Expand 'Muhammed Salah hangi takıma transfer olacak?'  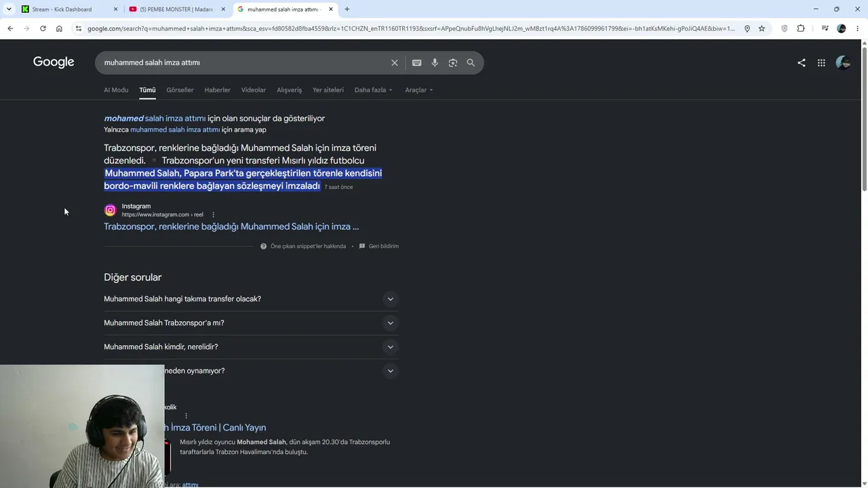[390, 299]
